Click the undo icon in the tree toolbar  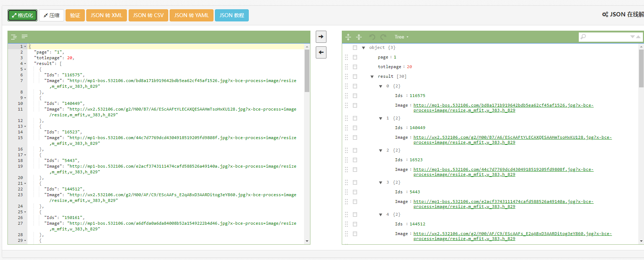372,37
